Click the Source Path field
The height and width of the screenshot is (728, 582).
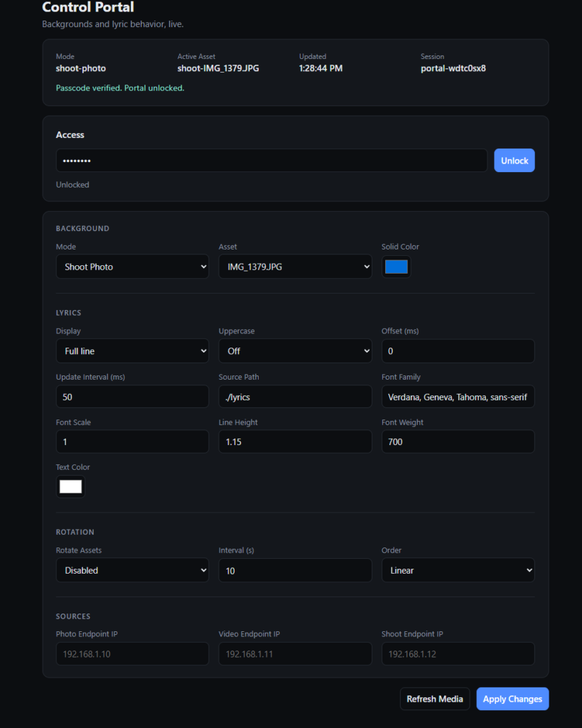click(295, 397)
